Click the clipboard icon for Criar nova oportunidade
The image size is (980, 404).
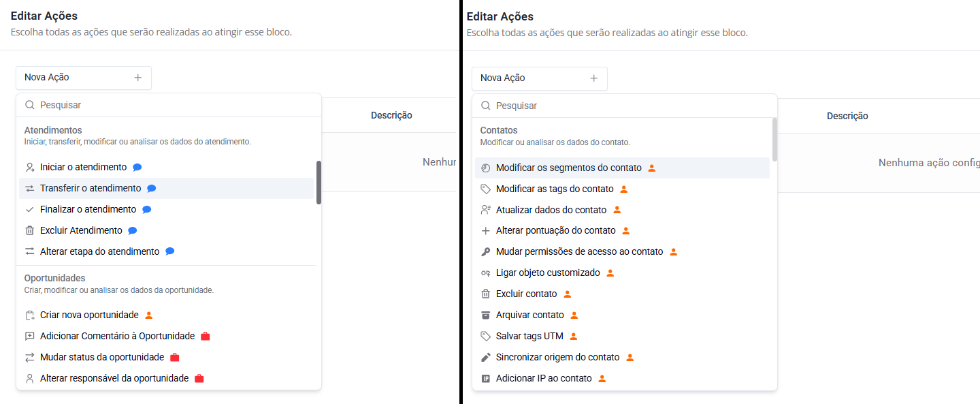pos(29,315)
